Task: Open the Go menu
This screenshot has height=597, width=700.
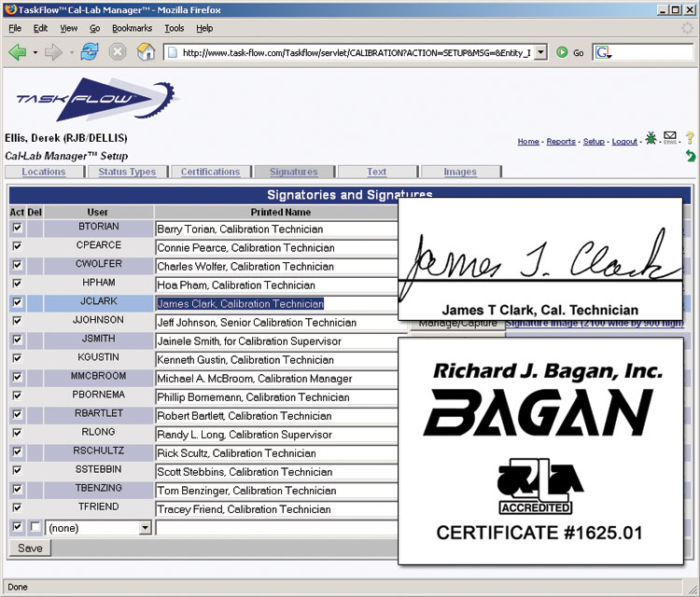Action: (94, 29)
